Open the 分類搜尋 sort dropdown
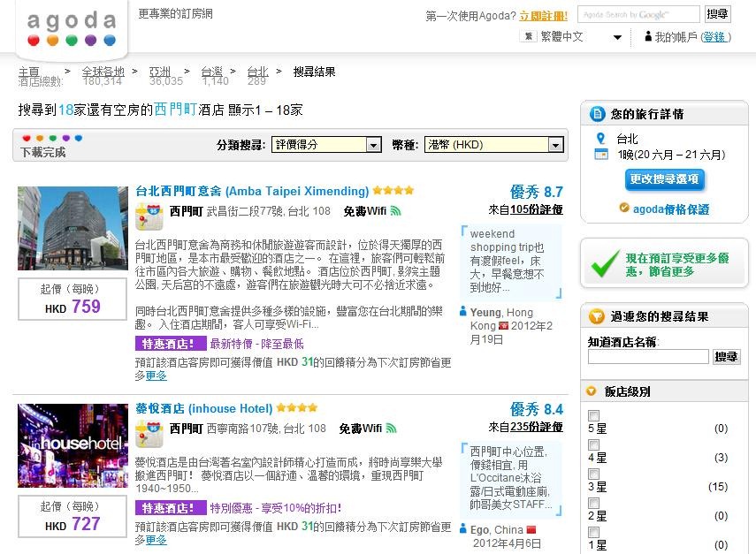The width and height of the screenshot is (756, 554). (326, 145)
